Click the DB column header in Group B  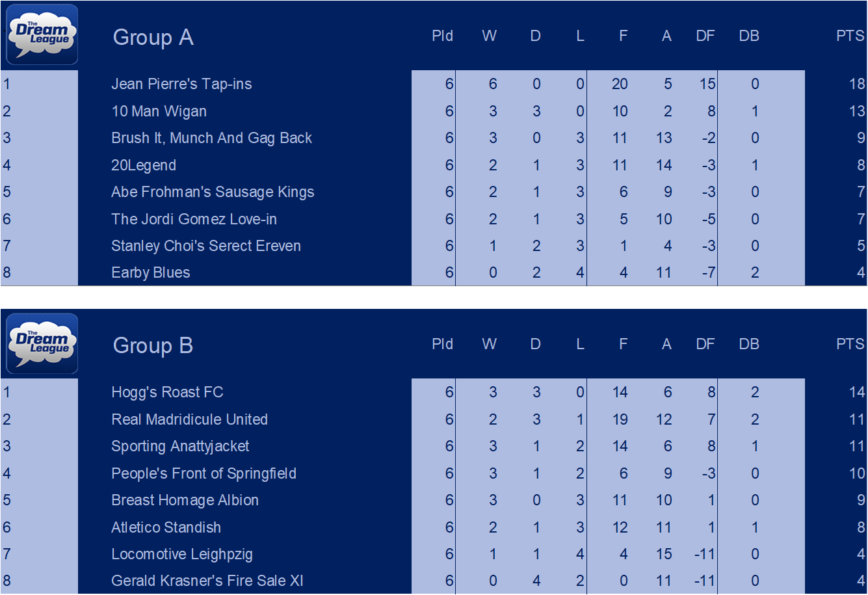(x=749, y=344)
